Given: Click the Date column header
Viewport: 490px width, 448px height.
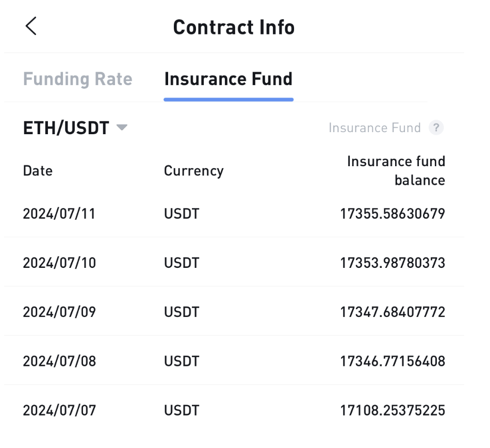Looking at the screenshot, I should (38, 171).
